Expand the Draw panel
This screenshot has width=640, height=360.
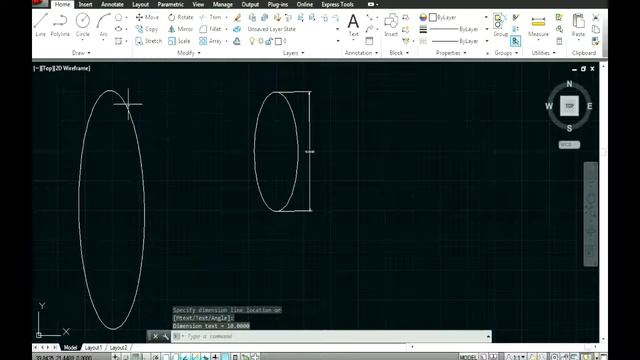[81, 53]
